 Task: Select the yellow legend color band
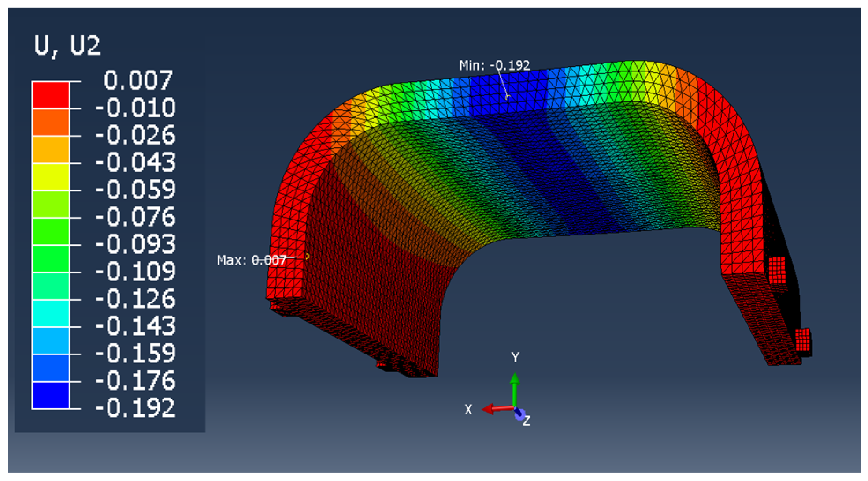coord(51,177)
